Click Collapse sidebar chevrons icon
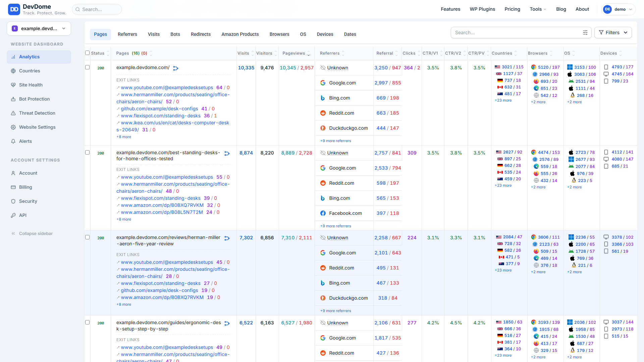The height and width of the screenshot is (362, 644). coord(13,234)
